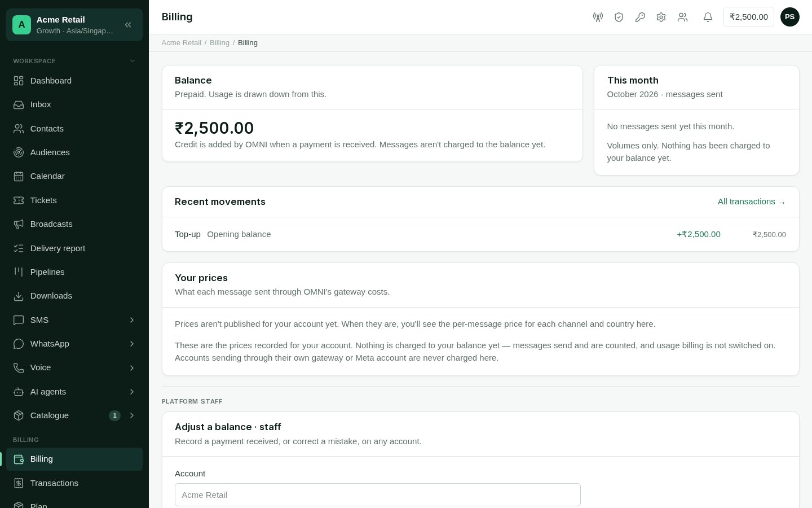Click the Catalogue count badge

point(114,415)
